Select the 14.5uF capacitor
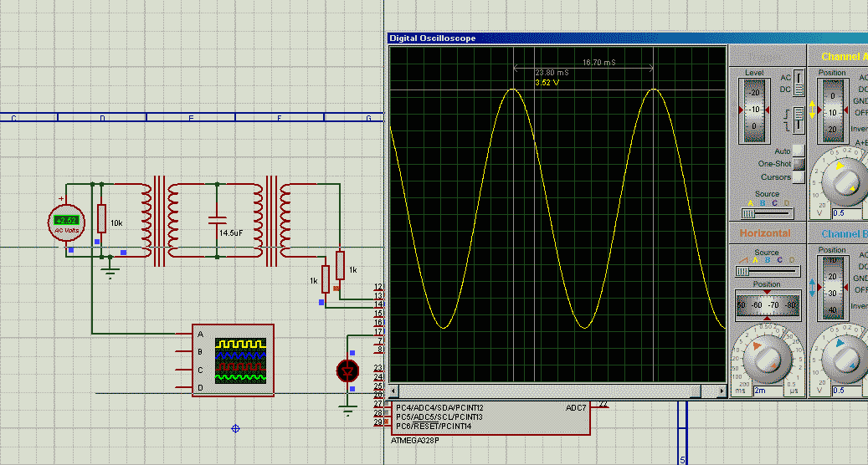Viewport: 868px width, 465px height. point(217,220)
